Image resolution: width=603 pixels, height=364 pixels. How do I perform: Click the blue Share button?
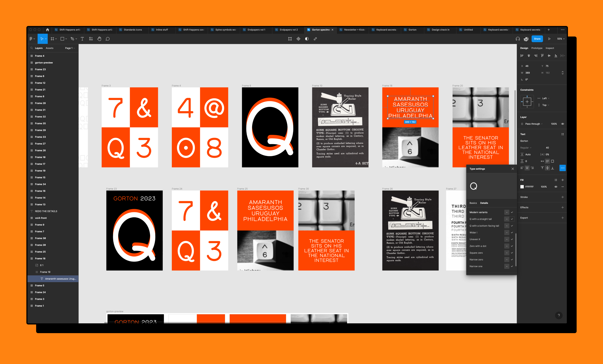[537, 39]
